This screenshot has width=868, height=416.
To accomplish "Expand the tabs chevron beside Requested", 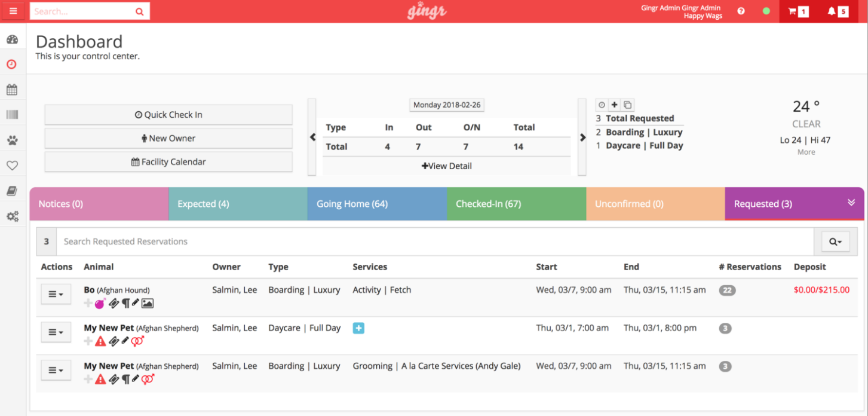I will click(851, 203).
